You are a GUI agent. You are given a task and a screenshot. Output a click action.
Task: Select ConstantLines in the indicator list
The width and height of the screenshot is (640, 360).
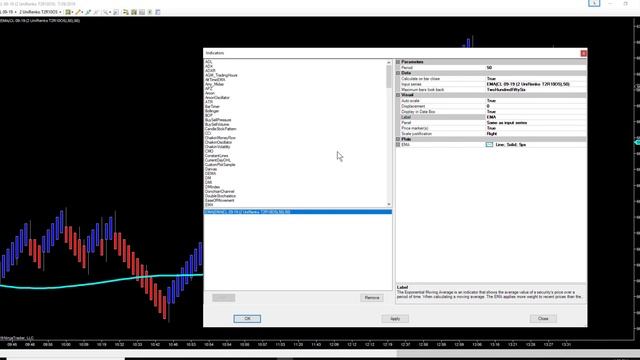[x=217, y=156]
